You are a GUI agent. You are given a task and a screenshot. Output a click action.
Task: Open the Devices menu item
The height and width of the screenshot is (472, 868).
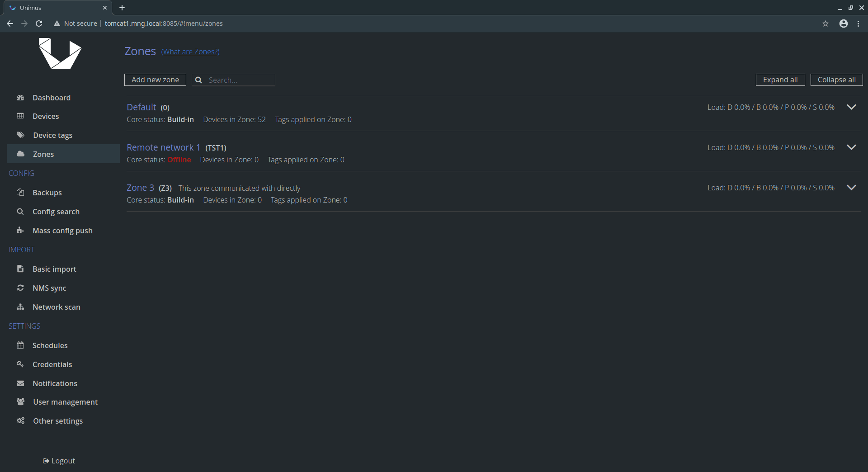pyautogui.click(x=46, y=116)
